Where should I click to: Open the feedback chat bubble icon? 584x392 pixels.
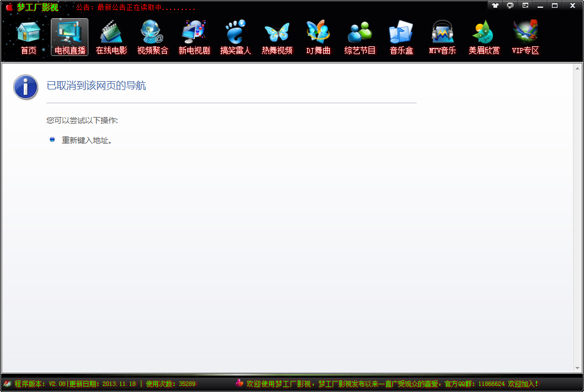point(510,6)
